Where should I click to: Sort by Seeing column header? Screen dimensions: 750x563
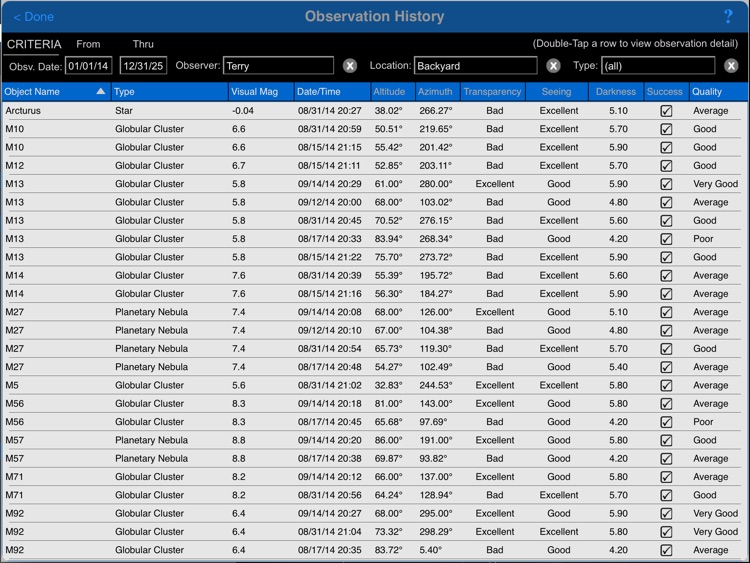556,92
